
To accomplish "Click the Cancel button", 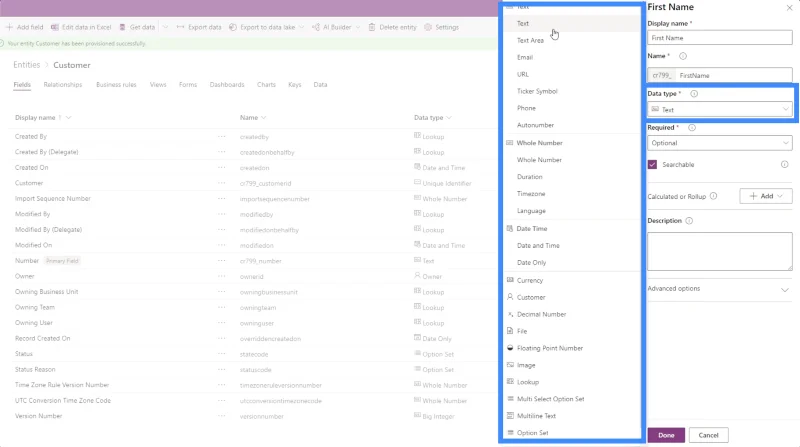I will [708, 435].
